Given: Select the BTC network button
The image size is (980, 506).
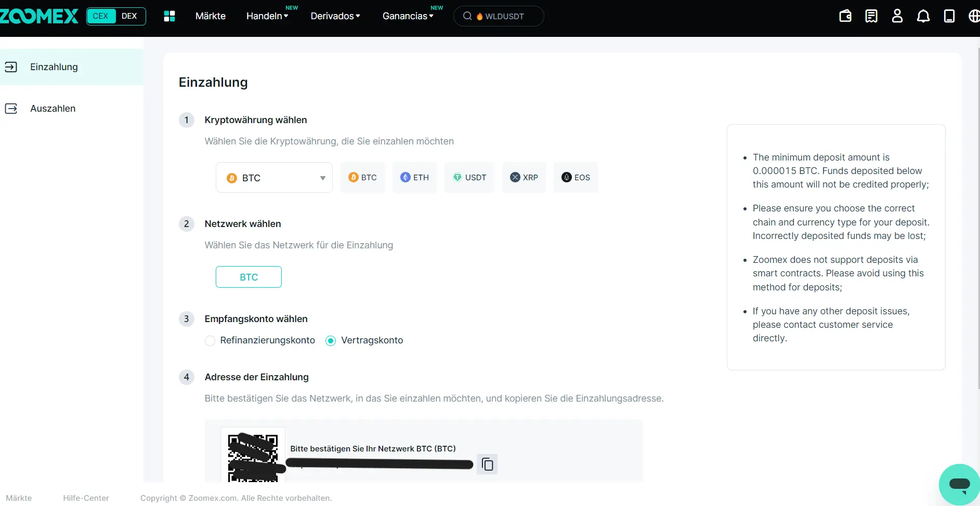Looking at the screenshot, I should pos(249,277).
